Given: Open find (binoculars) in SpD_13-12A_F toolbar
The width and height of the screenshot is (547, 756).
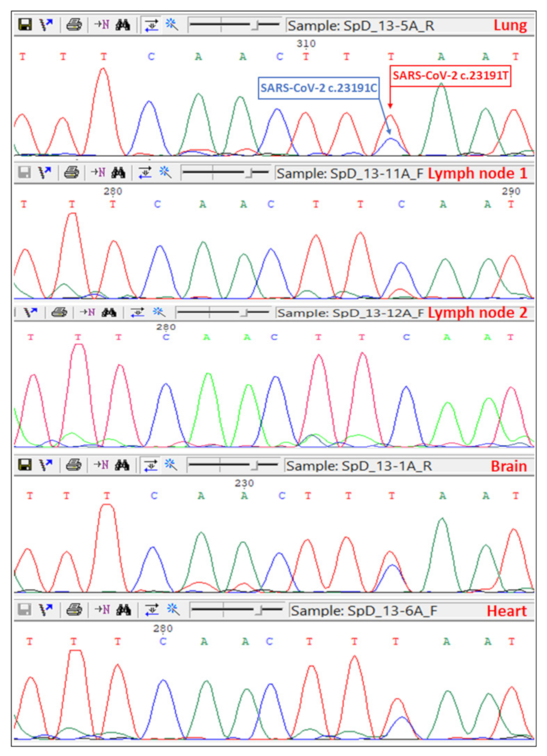Looking at the screenshot, I should pyautogui.click(x=109, y=312).
